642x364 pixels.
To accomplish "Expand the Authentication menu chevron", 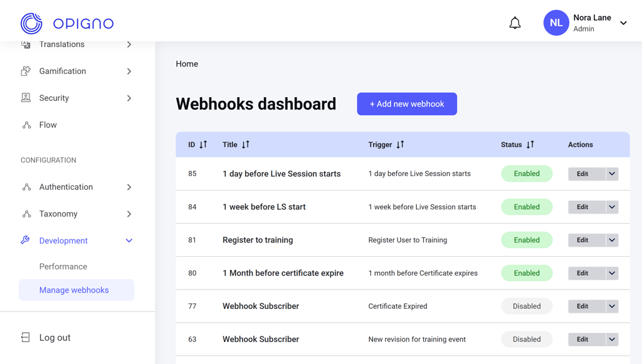I will click(x=129, y=187).
